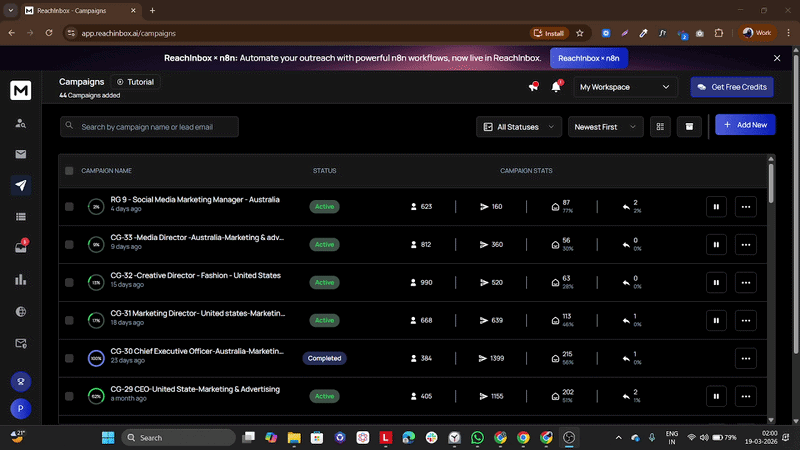This screenshot has height=450, width=800.
Task: Open more options for RG 9 campaign
Action: [x=745, y=207]
